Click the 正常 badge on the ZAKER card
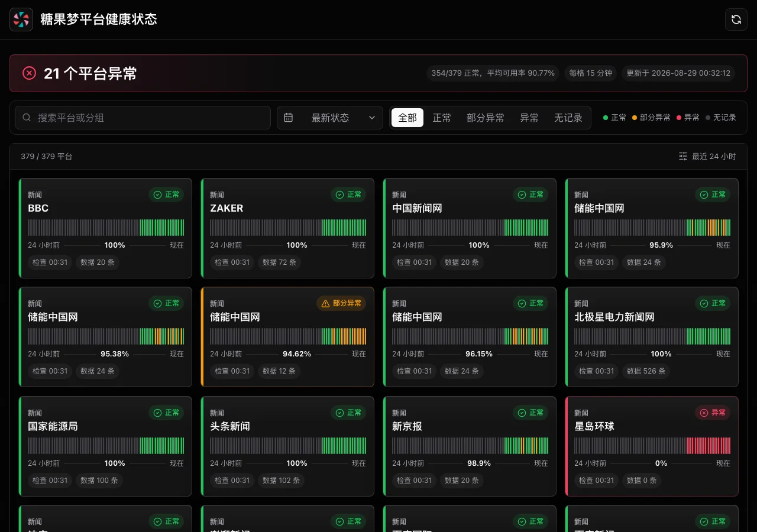The width and height of the screenshot is (757, 532). click(348, 194)
